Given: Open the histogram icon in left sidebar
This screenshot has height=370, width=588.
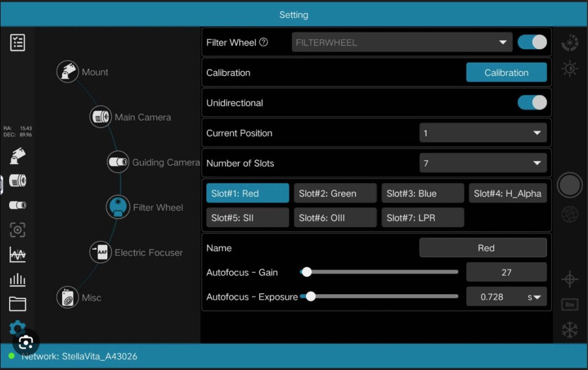Looking at the screenshot, I should pyautogui.click(x=18, y=279).
